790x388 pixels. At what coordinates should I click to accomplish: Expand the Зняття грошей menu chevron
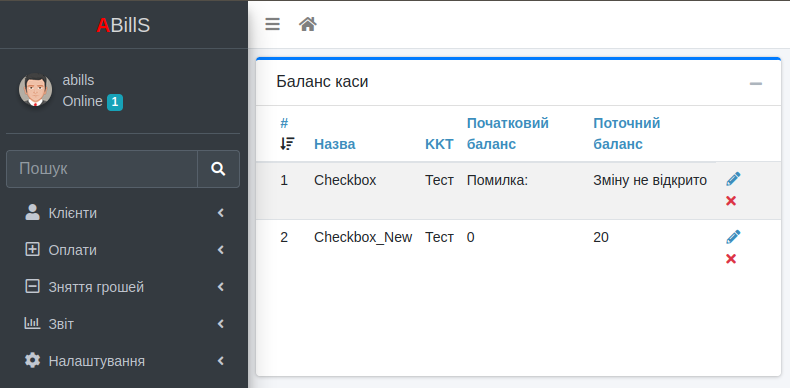(221, 287)
